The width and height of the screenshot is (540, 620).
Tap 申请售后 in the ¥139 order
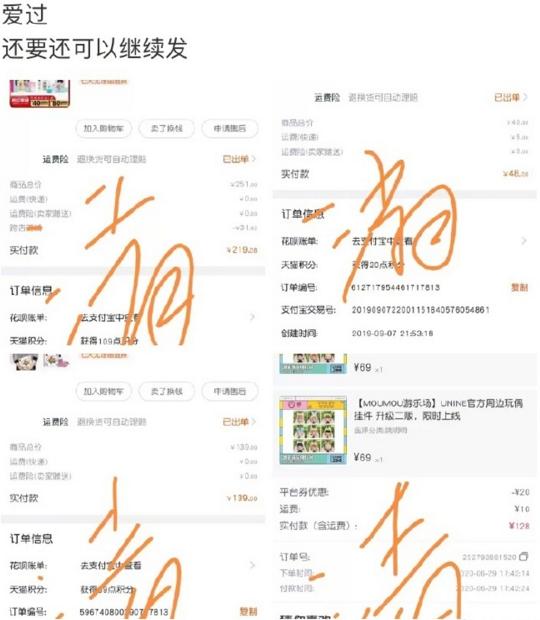230,391
